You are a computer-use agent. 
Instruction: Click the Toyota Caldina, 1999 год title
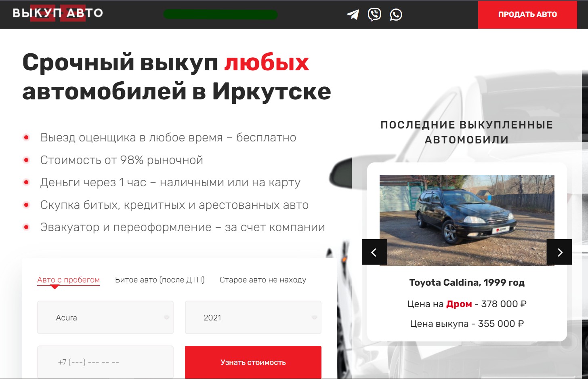(x=467, y=282)
